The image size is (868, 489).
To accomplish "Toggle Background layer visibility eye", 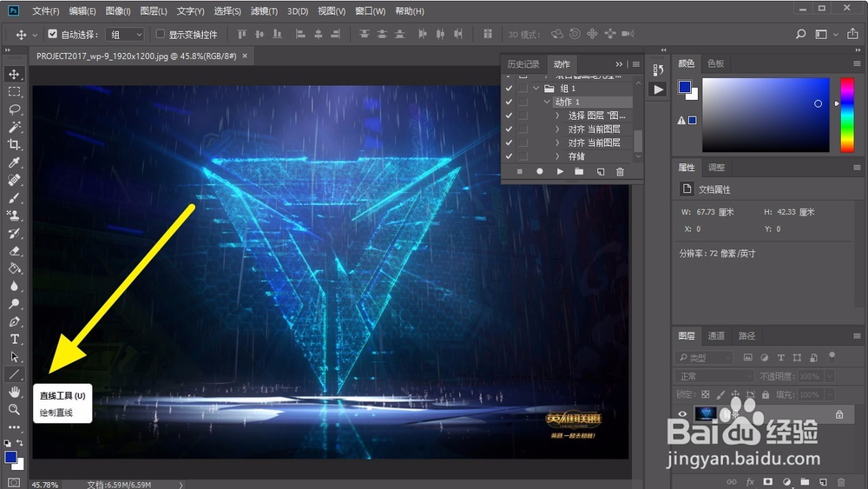I will [x=682, y=414].
